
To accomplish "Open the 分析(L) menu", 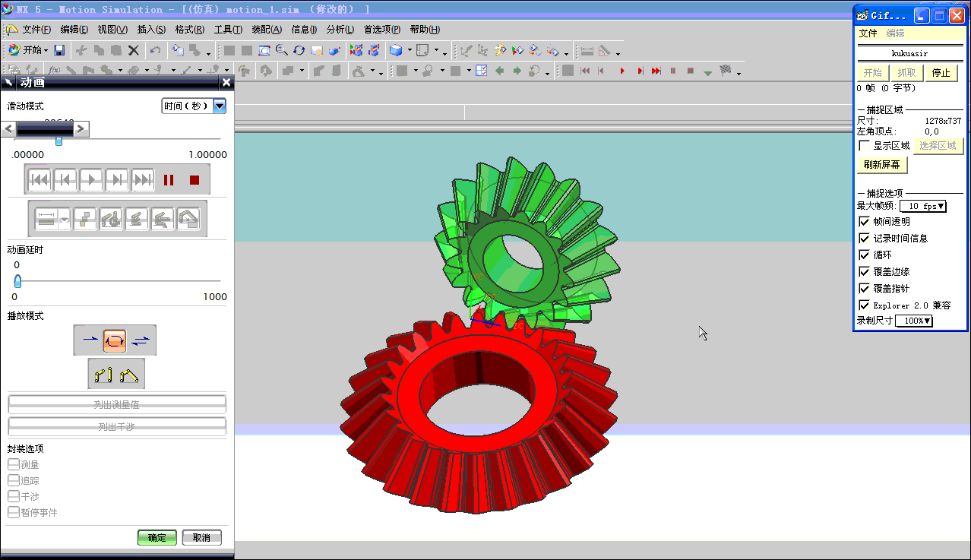I will (340, 30).
